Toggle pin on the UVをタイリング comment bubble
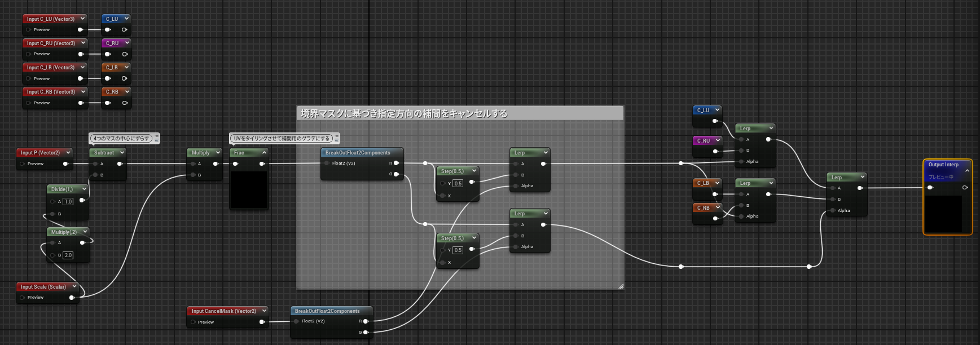The width and height of the screenshot is (980, 345). 336,136
